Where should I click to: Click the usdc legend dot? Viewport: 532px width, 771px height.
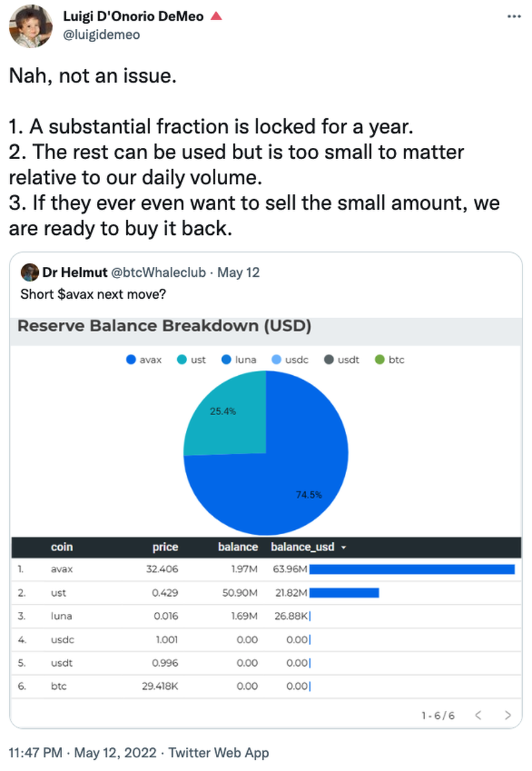[x=277, y=360]
